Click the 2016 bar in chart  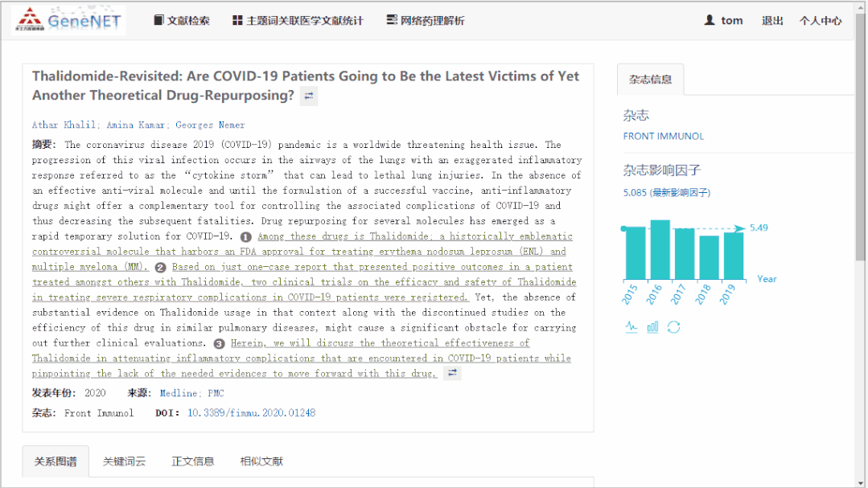[x=660, y=249]
